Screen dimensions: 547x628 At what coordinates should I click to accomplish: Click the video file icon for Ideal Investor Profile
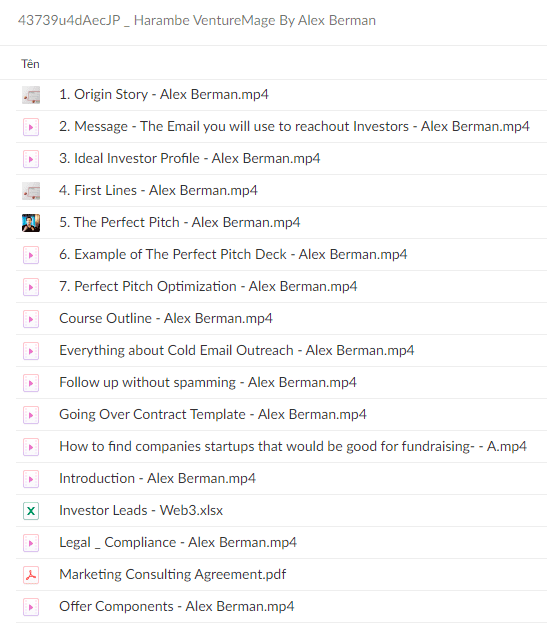[x=31, y=159]
